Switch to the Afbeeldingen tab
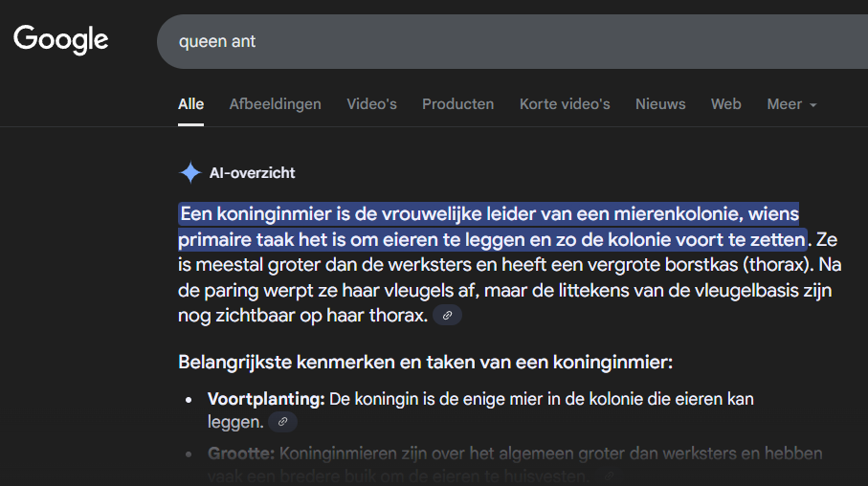Viewport: 868px width, 486px height. [x=275, y=104]
